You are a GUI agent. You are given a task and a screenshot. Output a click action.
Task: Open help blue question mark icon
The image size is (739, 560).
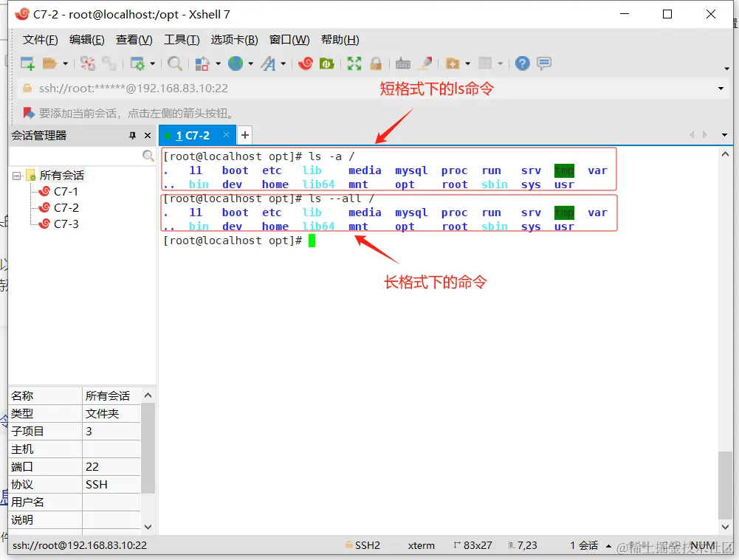tap(522, 63)
